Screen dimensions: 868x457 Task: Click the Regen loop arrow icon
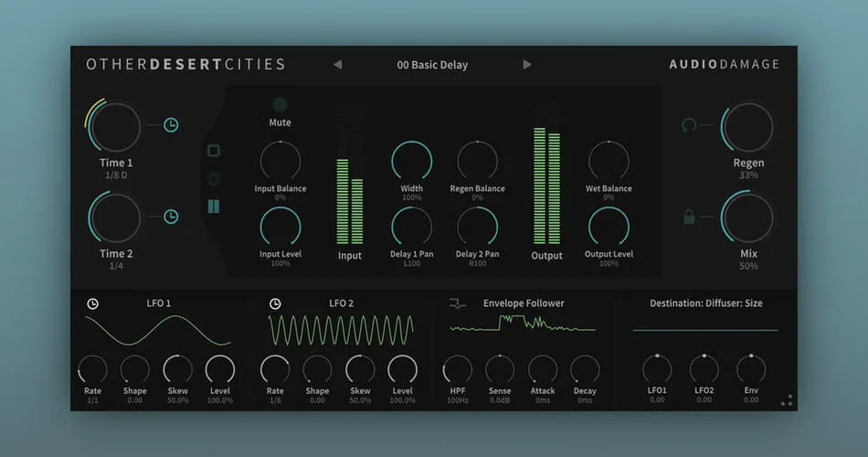click(x=689, y=125)
